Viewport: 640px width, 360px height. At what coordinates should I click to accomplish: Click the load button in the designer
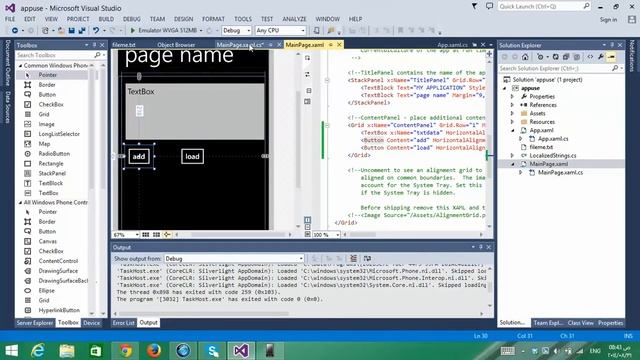(x=192, y=156)
